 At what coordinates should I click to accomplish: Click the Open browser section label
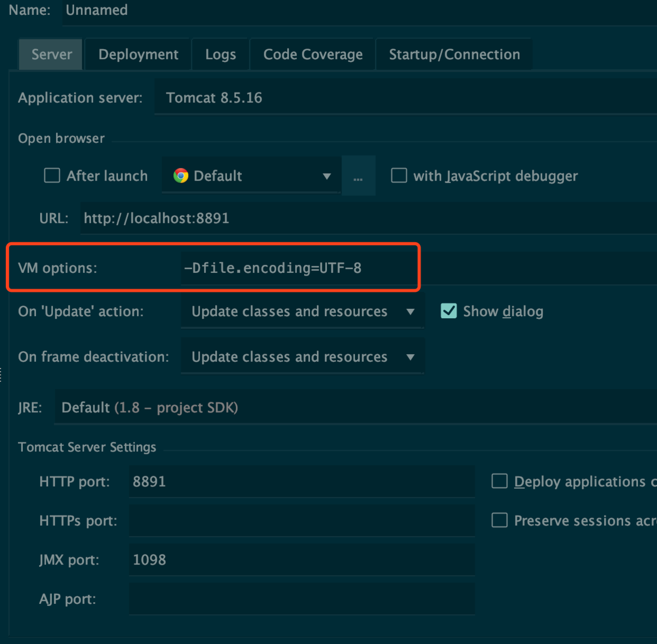pos(61,138)
